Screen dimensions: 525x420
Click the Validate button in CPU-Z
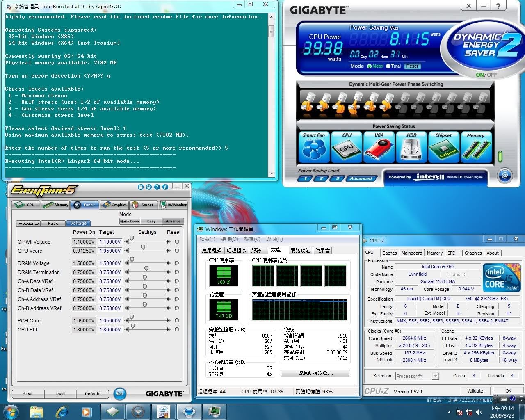click(x=475, y=391)
